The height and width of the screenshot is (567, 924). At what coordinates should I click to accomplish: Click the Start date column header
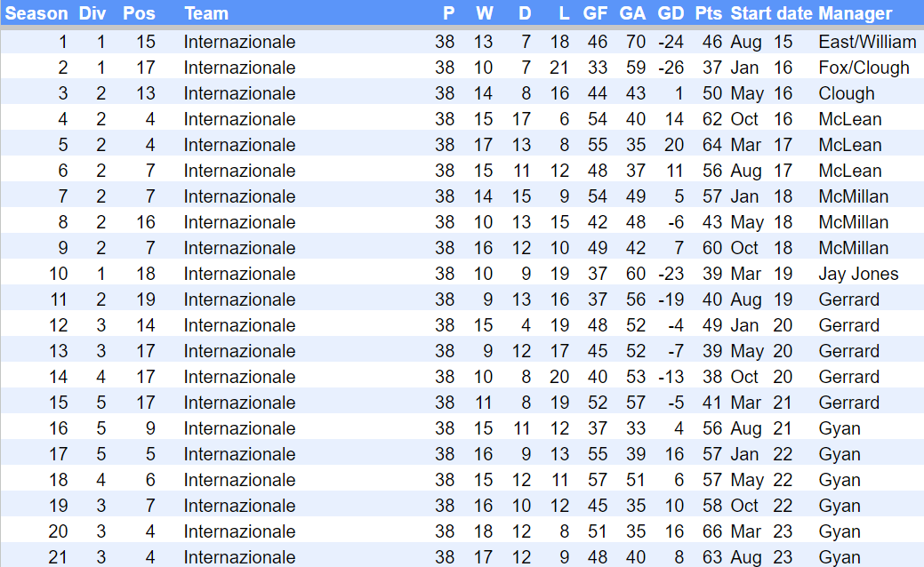pyautogui.click(x=771, y=13)
